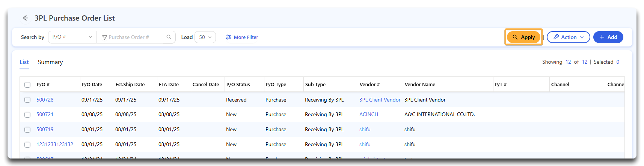Click the filter funnel icon in search box
This screenshot has width=644, height=166.
(104, 37)
